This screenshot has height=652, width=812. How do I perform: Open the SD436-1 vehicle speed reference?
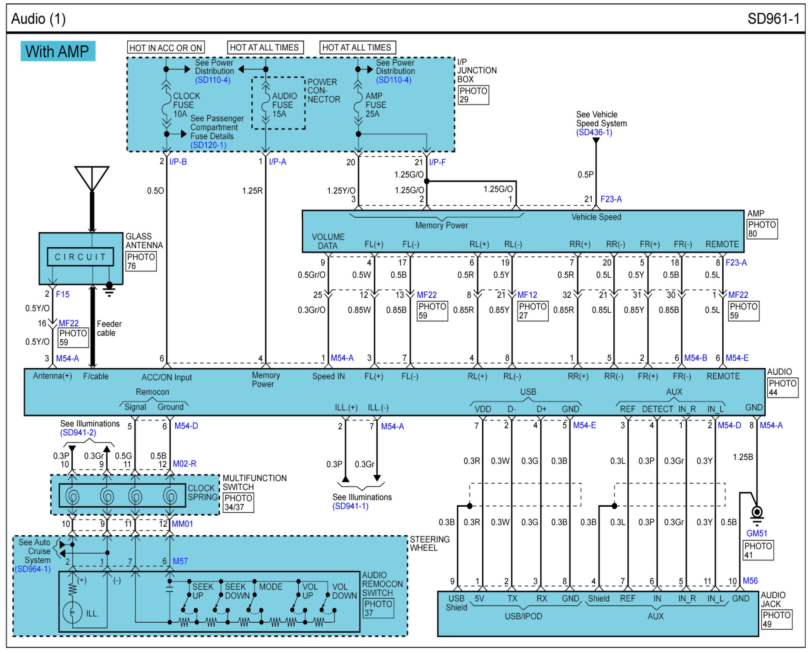tap(594, 133)
